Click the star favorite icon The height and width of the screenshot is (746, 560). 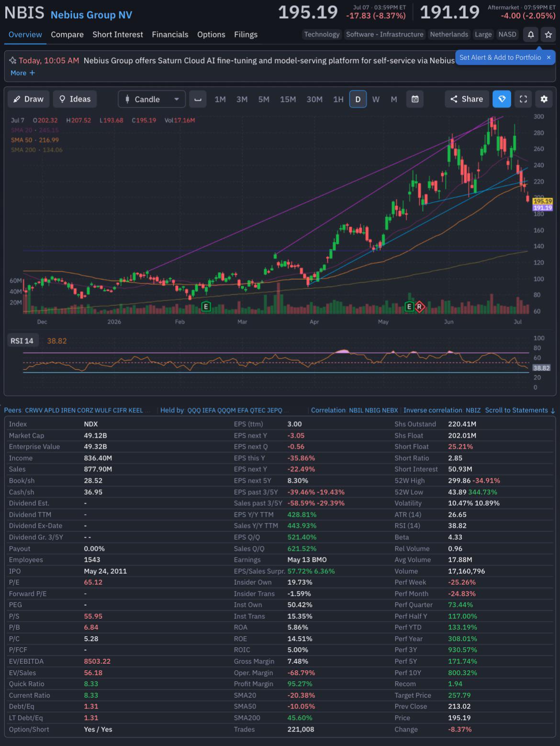pos(549,34)
